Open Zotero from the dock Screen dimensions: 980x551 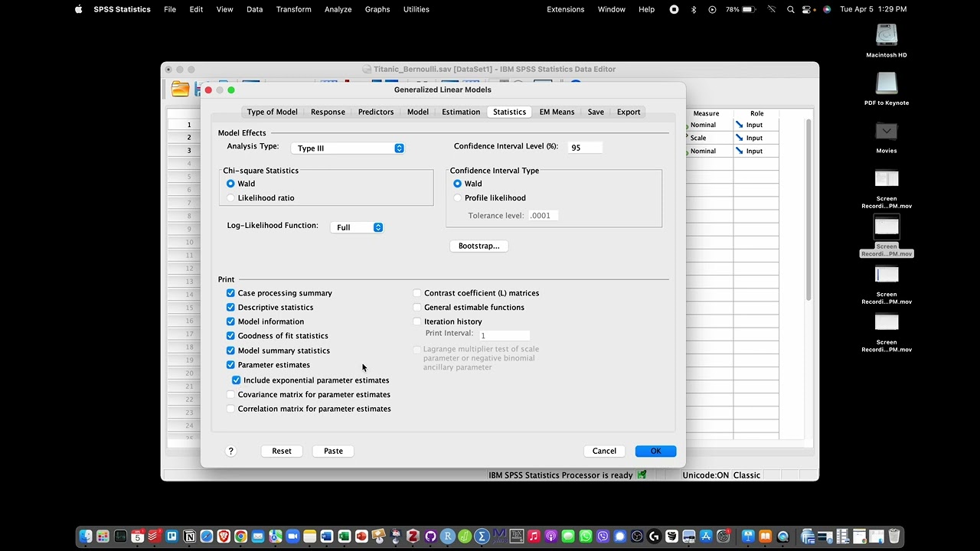(x=413, y=536)
